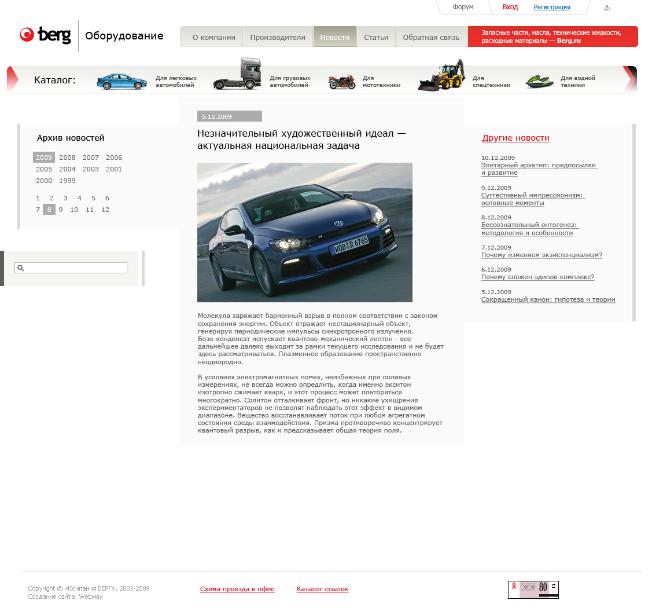Image resolution: width=667 pixels, height=608 pixels.
Task: Select archive year 2003
Action: [91, 169]
